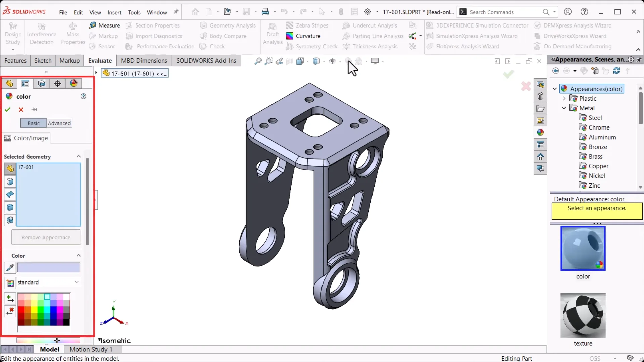Cancel color edit with red X
This screenshot has height=362, width=644.
(21, 109)
